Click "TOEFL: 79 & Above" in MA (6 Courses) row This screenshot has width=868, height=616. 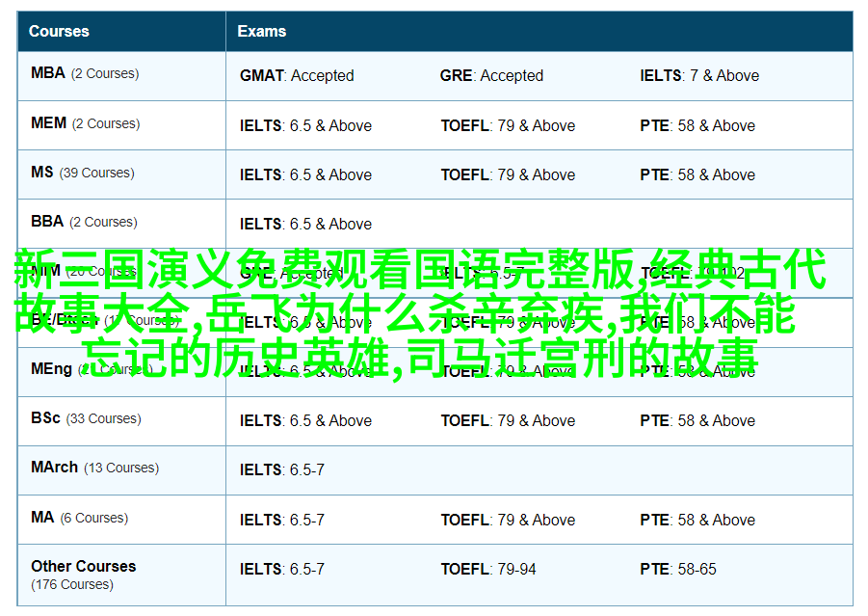[x=508, y=521]
